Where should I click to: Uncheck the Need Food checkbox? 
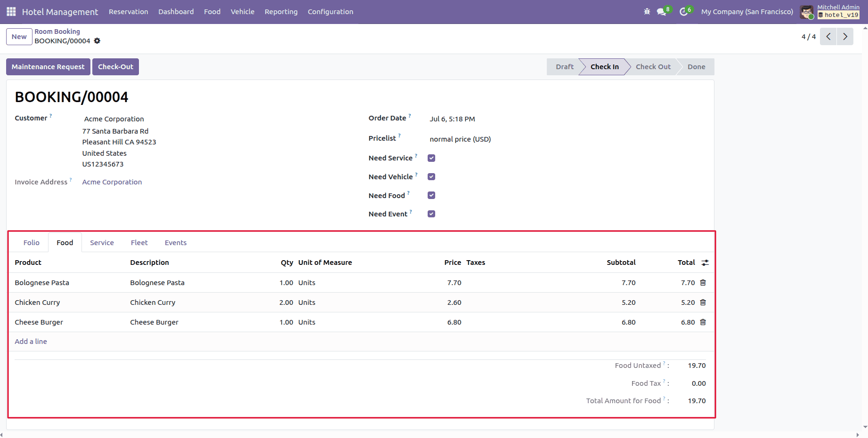pyautogui.click(x=431, y=195)
